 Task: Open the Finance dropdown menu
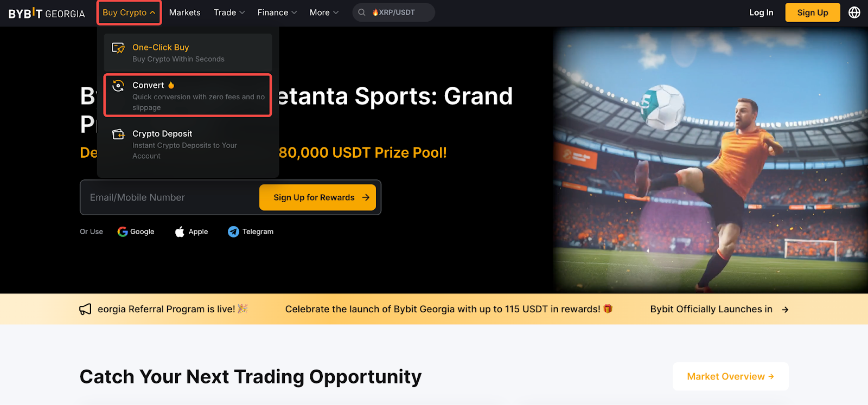click(277, 12)
